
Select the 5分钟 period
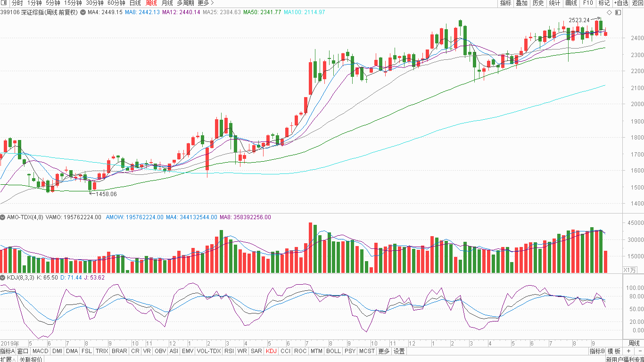[x=53, y=3]
